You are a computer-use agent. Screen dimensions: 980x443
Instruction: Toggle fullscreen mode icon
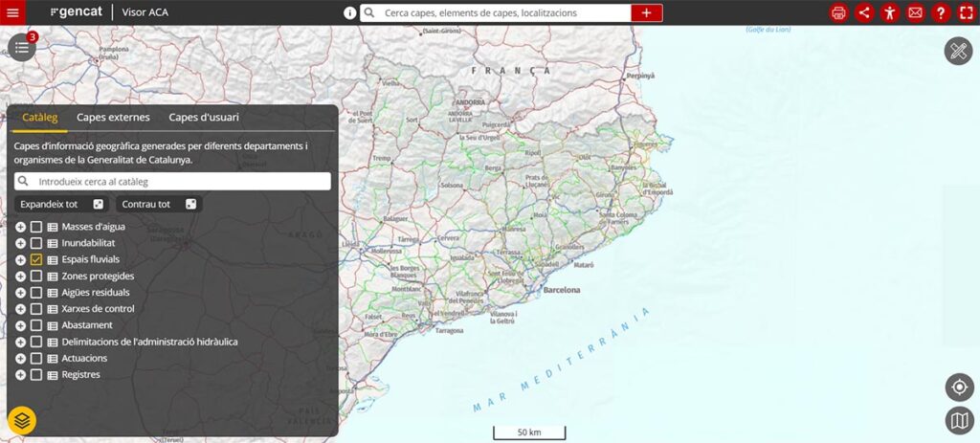[x=967, y=13]
